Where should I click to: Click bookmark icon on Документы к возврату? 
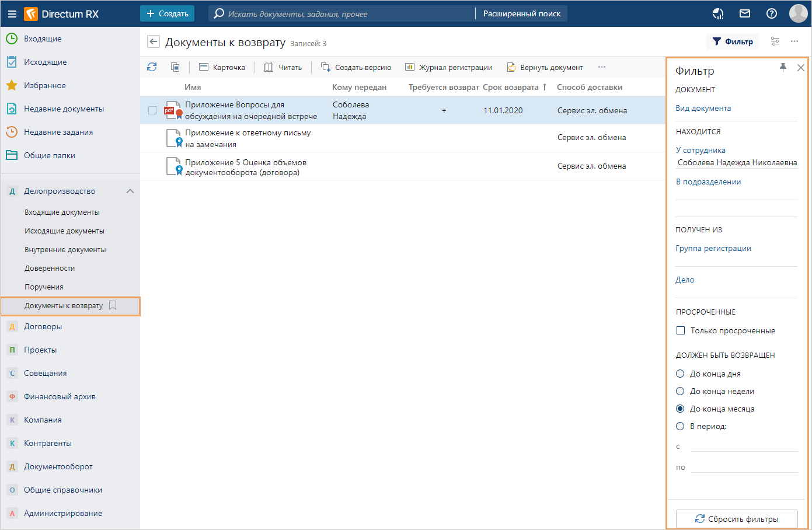coord(113,305)
